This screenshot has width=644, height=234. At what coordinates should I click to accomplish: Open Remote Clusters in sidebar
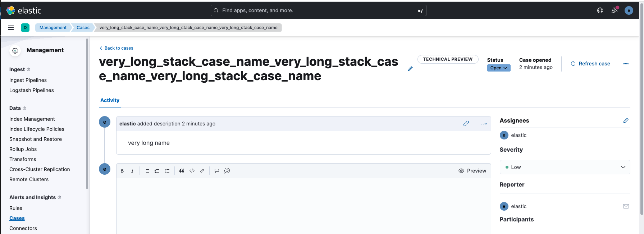coord(29,179)
